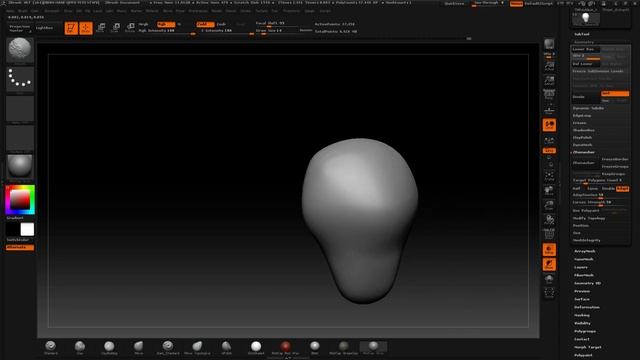Open the stroke type picker with dots
The width and height of the screenshot is (640, 360).
(x=20, y=78)
